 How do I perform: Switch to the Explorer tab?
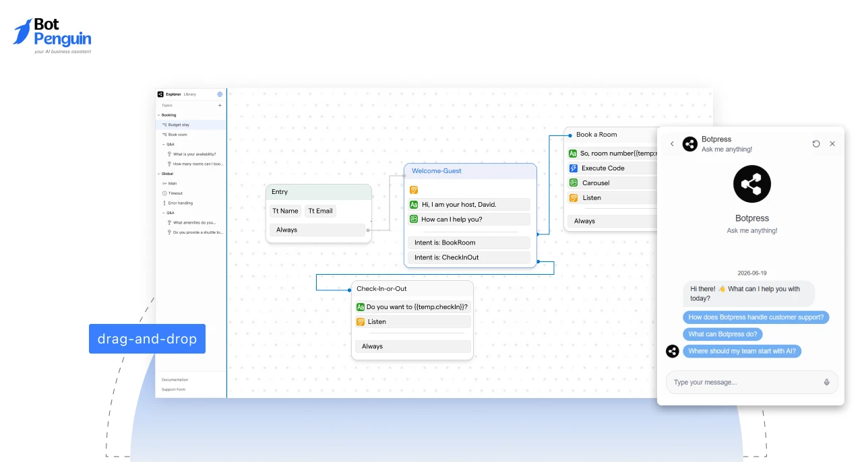pos(173,94)
